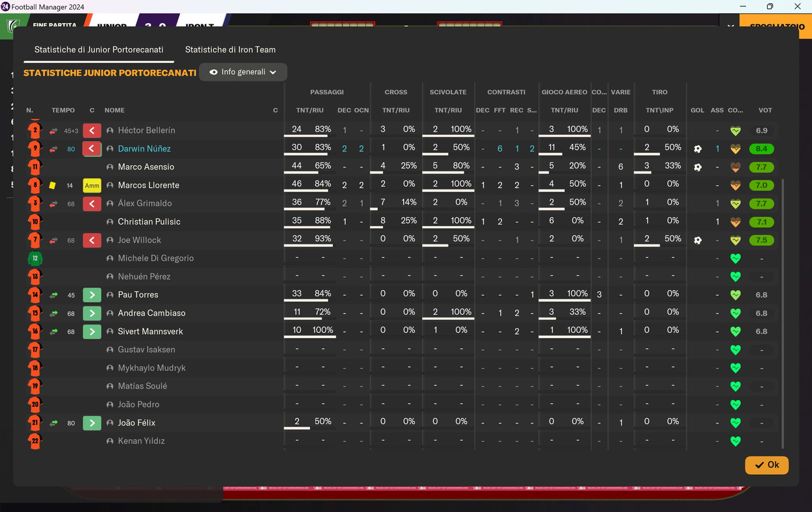
Task: Click Andrea Cambiaso's green substituted-on arrow
Action: 92,314
